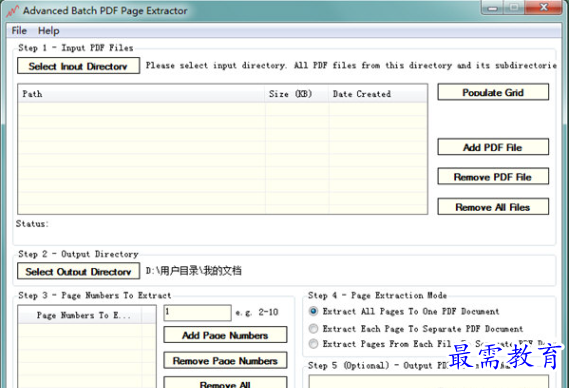The width and height of the screenshot is (570, 388).
Task: Click the Add PDF File button
Action: pyautogui.click(x=493, y=147)
